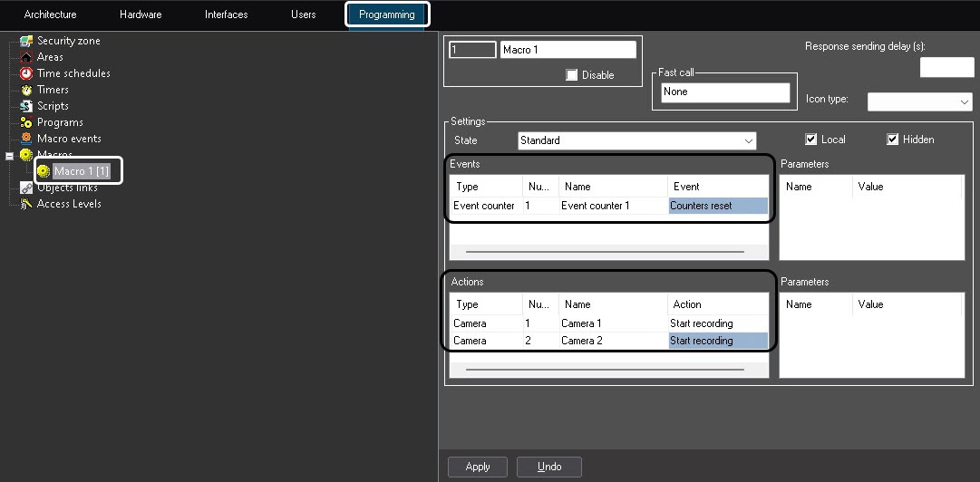Switch to the Hardware tab

pos(141,14)
